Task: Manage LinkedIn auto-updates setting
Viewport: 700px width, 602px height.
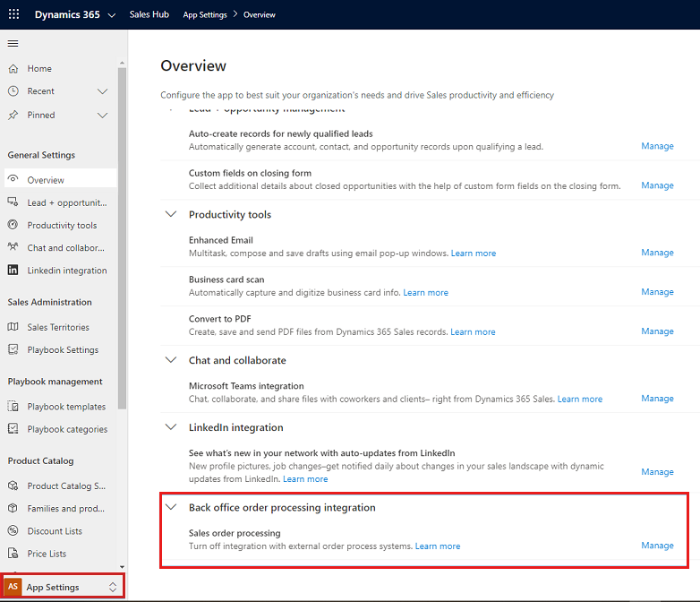Action: pyautogui.click(x=657, y=472)
